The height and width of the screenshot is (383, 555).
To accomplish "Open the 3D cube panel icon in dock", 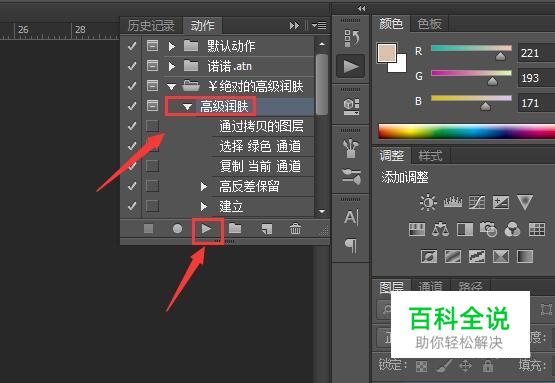I will (x=351, y=106).
